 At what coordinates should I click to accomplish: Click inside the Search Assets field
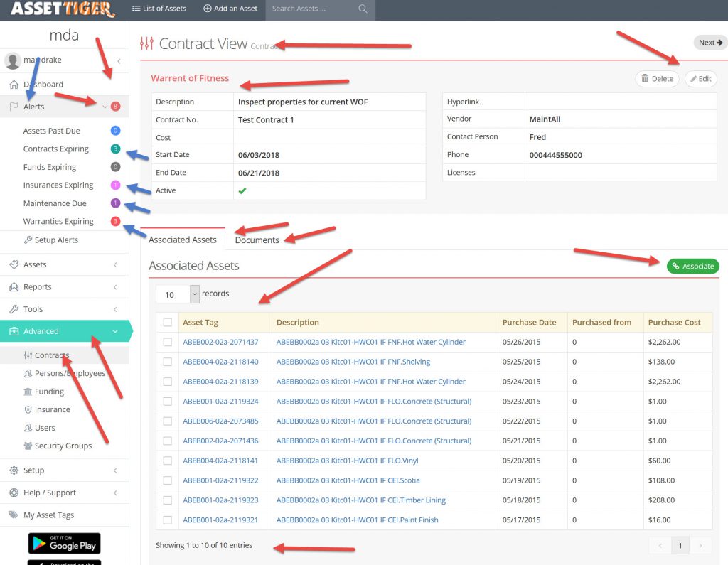[311, 9]
